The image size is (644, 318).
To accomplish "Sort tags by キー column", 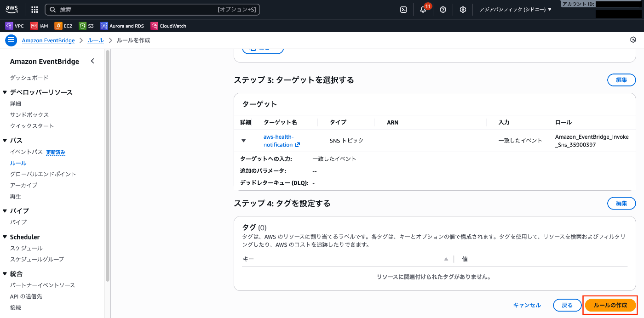I will pos(446,259).
